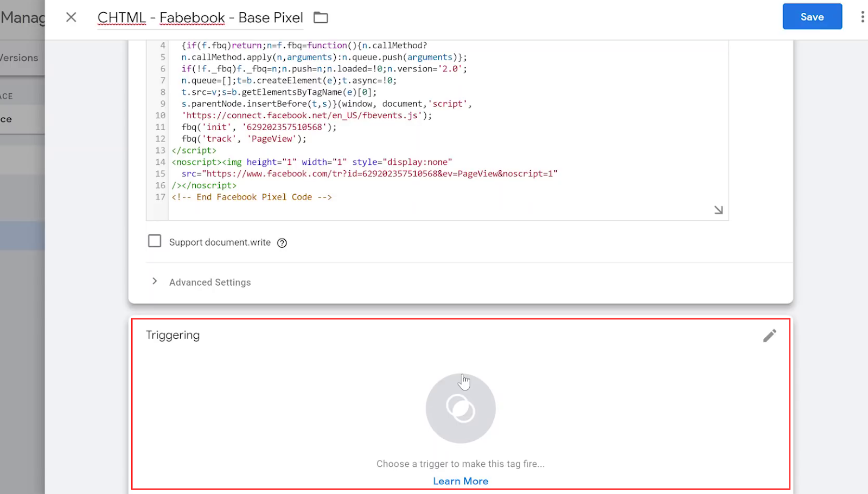Click the folder icon beside the tag name
Image resolution: width=868 pixels, height=494 pixels.
point(321,18)
